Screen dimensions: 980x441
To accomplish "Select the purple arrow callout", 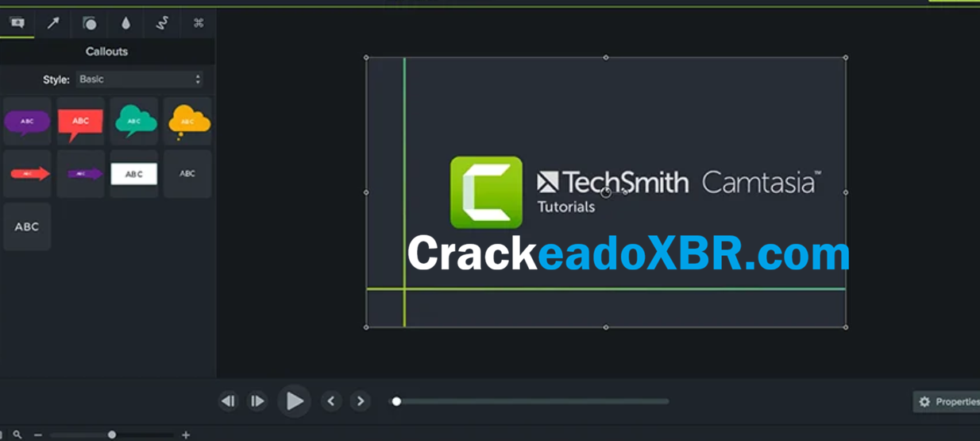I will click(80, 174).
